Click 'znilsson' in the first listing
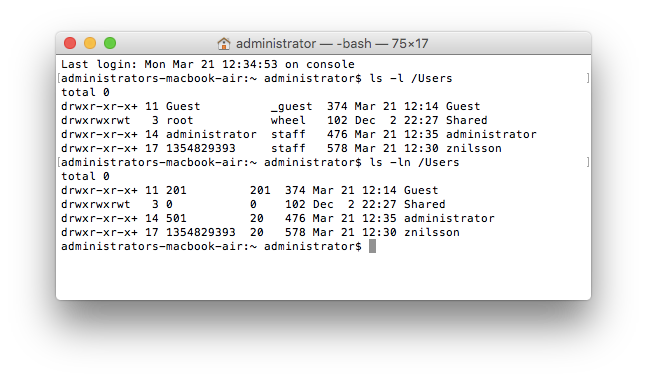 [x=474, y=149]
